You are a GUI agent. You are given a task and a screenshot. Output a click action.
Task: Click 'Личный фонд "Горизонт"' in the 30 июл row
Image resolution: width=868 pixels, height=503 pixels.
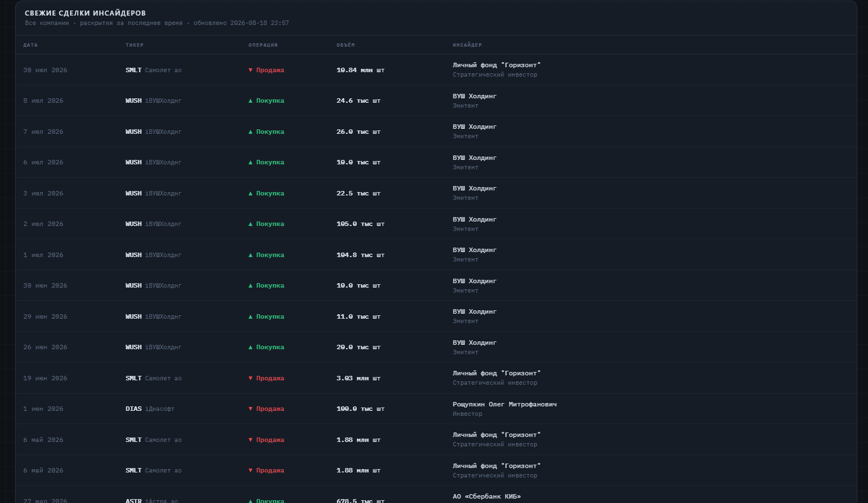[497, 65]
